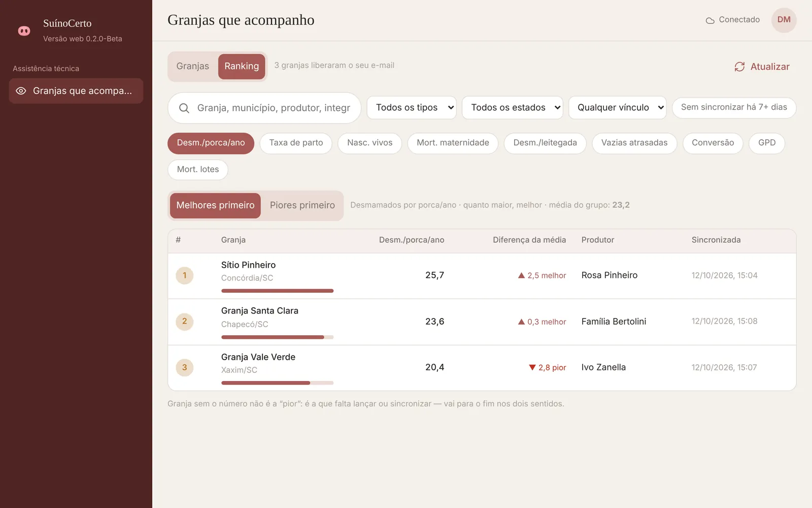Open the Todos os estados dropdown
Viewport: 812px width, 508px height.
(x=513, y=108)
